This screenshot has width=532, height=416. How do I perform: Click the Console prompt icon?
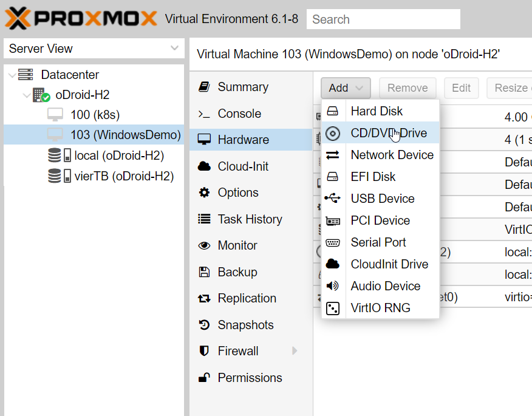coord(204,114)
